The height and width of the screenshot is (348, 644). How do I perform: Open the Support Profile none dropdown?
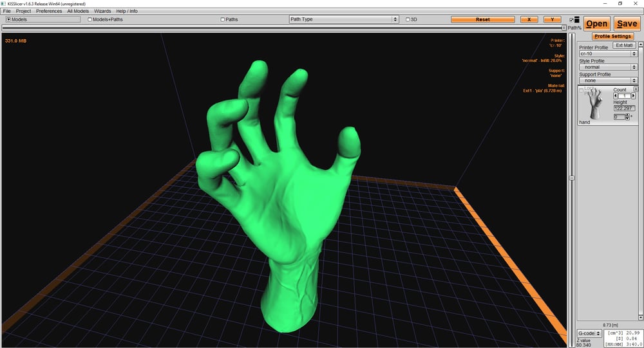pos(608,80)
